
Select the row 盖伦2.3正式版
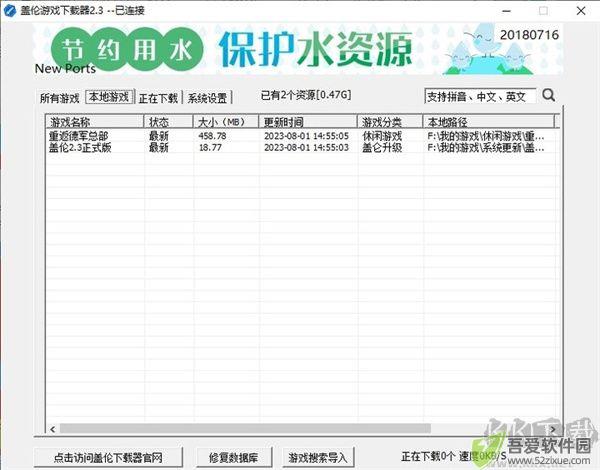pyautogui.click(x=300, y=147)
